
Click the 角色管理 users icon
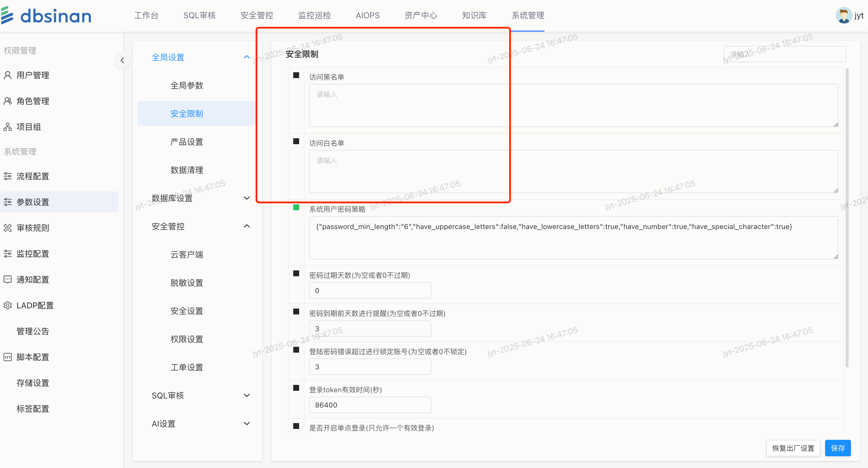[8, 101]
